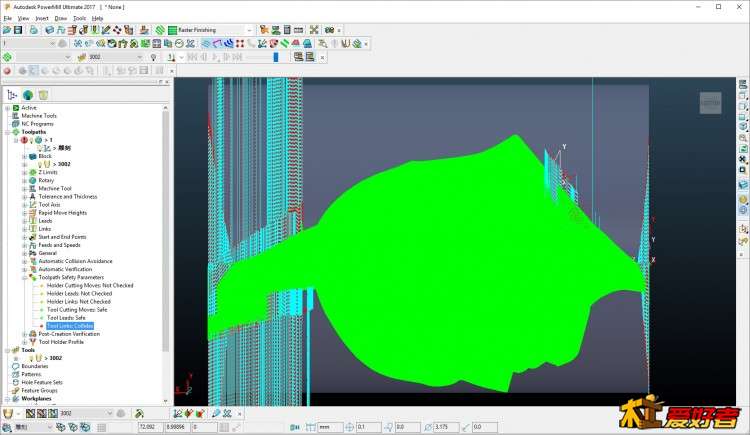Click the X coordinate field showing 72.092
Screen dimensions: 750x435
(x=150, y=427)
